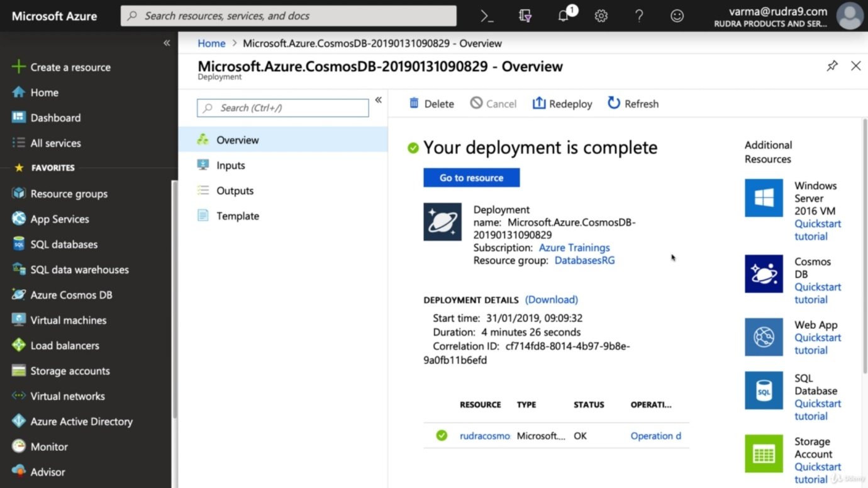Collapse the left portal sidebar
Screen dimensions: 868x488
[167, 43]
